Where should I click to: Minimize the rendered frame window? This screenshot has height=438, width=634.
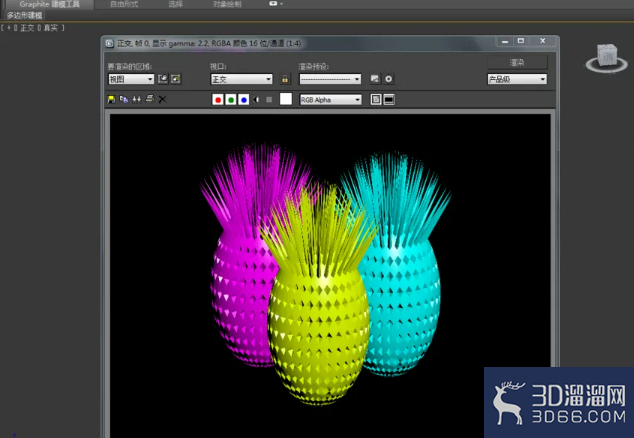pyautogui.click(x=505, y=41)
